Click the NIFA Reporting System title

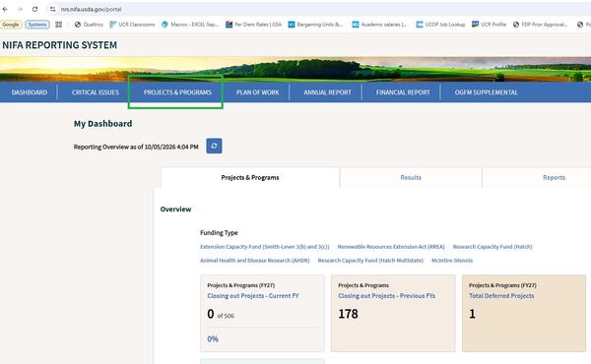coord(59,45)
